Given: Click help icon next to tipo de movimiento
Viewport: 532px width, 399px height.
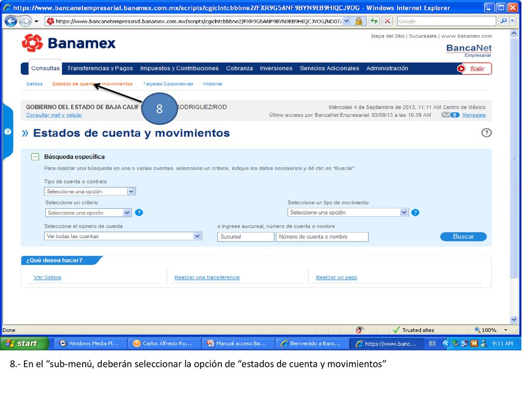Looking at the screenshot, I should click(415, 212).
